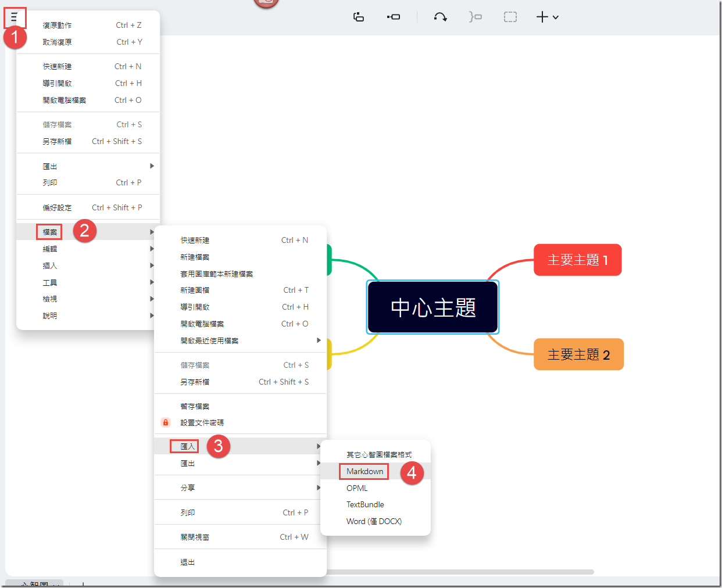722x588 pixels.
Task: Choose 取消復原 (Ctrl+Y) in main menu
Action: tap(88, 42)
